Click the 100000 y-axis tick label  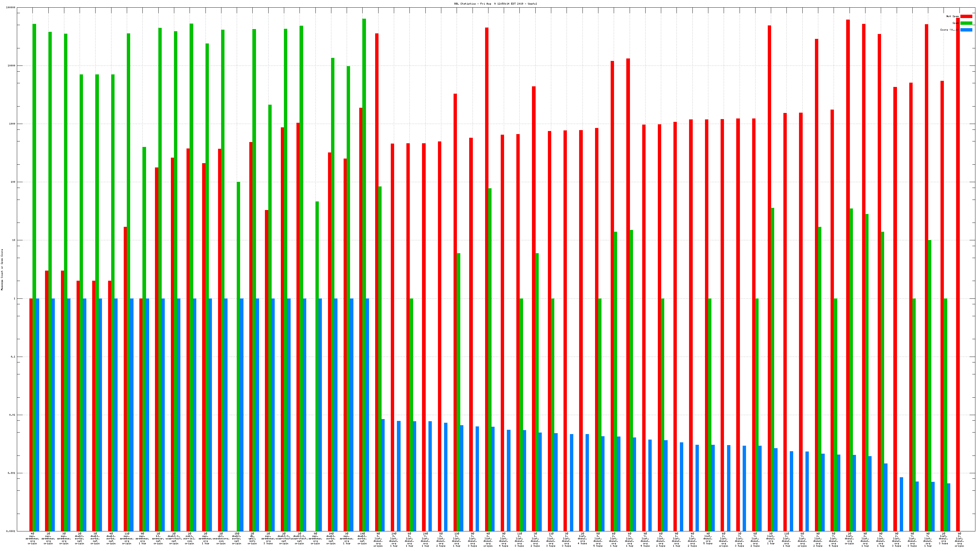click(x=11, y=8)
